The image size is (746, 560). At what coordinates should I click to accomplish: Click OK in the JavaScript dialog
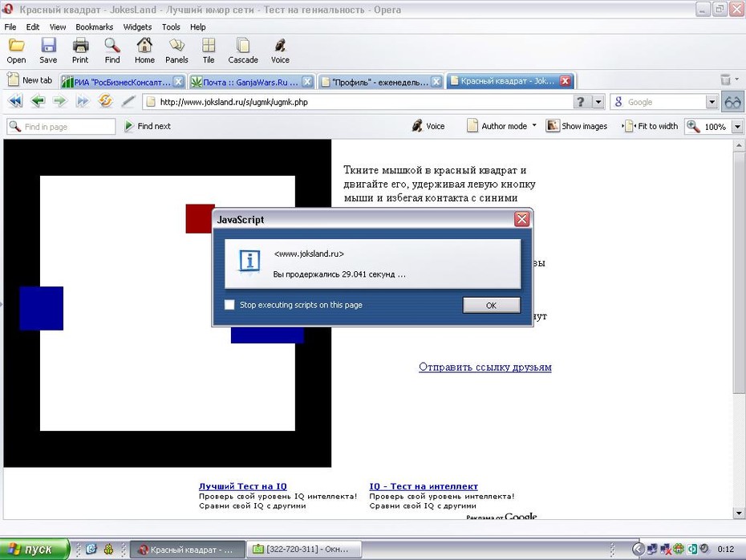[x=491, y=306]
